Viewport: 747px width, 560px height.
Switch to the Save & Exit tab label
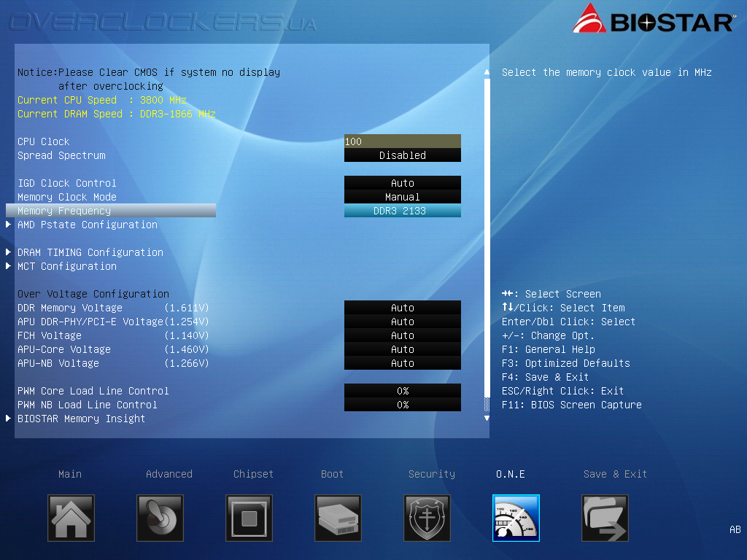(615, 474)
